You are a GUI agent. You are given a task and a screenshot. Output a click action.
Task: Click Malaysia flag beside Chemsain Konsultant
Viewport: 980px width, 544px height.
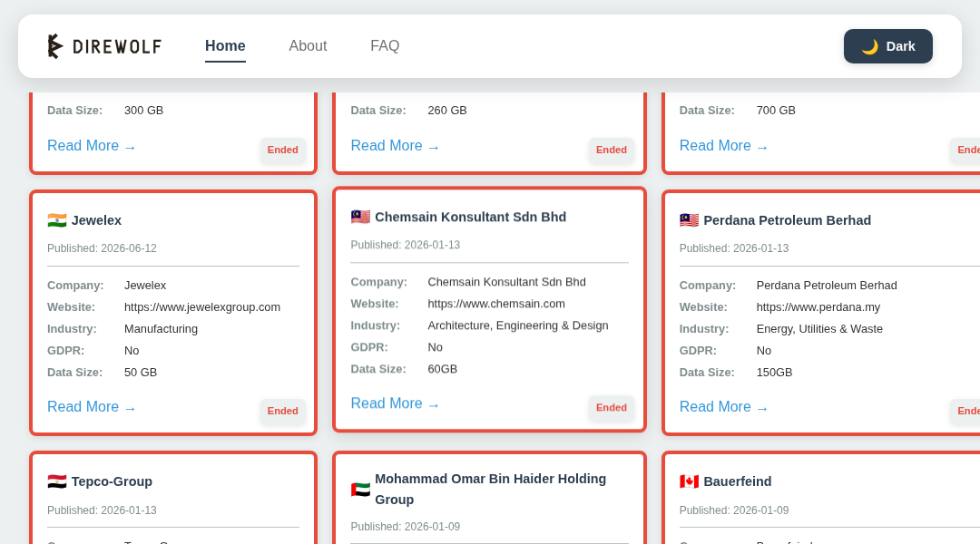click(360, 217)
